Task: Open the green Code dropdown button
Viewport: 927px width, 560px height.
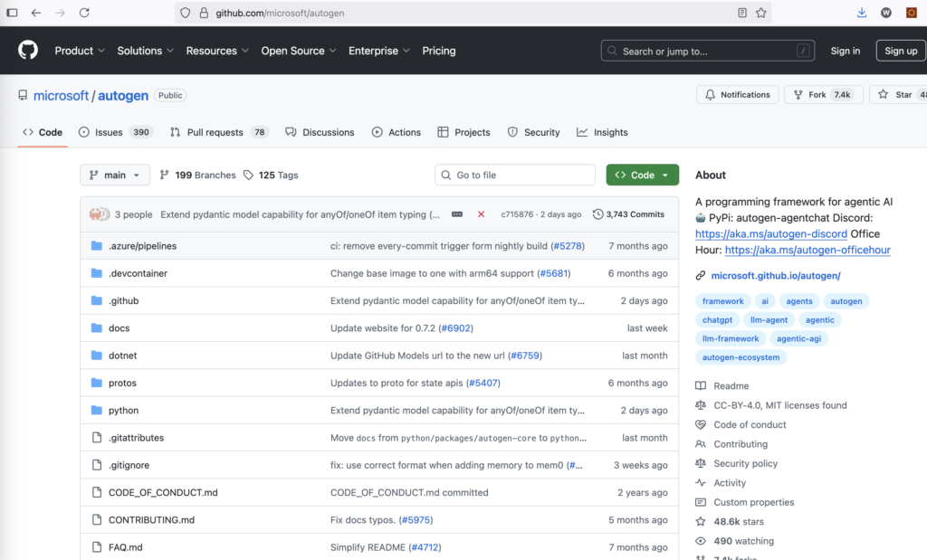Action: (642, 175)
